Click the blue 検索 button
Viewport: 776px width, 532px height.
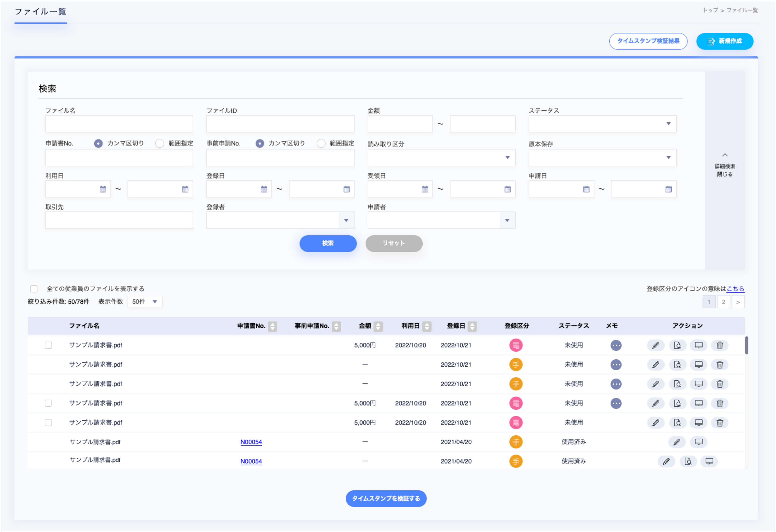328,243
